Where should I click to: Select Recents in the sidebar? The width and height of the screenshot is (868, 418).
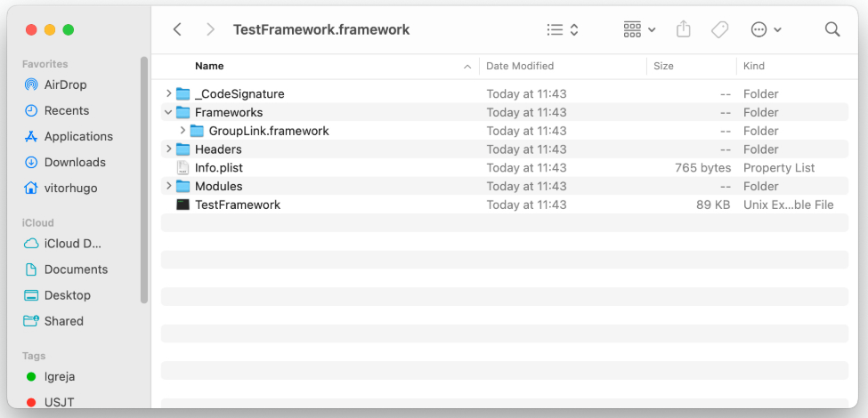pos(66,110)
